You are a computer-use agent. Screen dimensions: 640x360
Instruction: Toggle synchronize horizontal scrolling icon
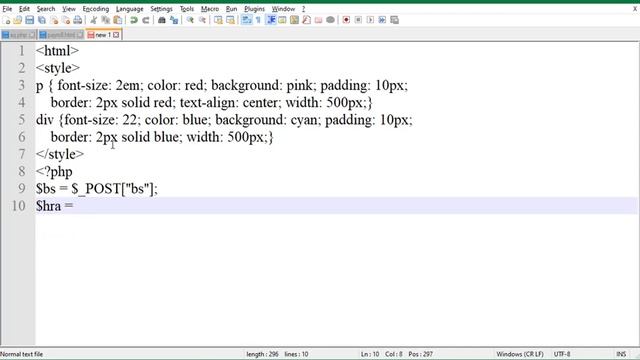click(230, 20)
